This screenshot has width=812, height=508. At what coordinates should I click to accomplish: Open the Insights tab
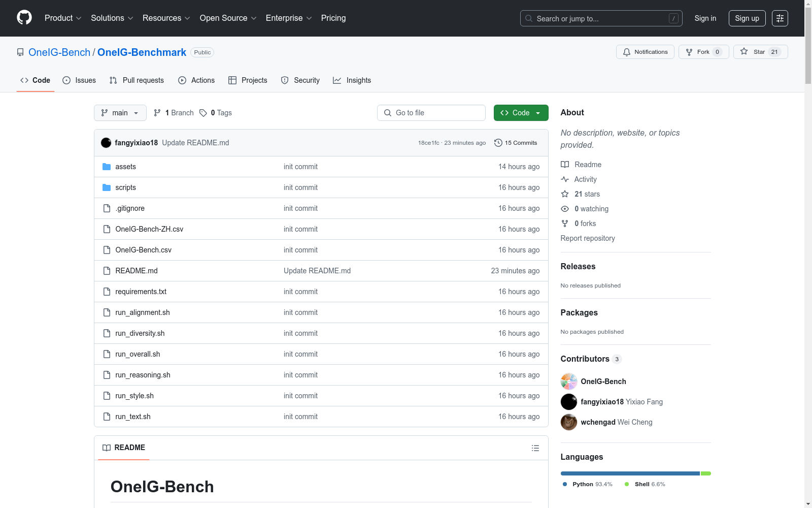pyautogui.click(x=352, y=80)
